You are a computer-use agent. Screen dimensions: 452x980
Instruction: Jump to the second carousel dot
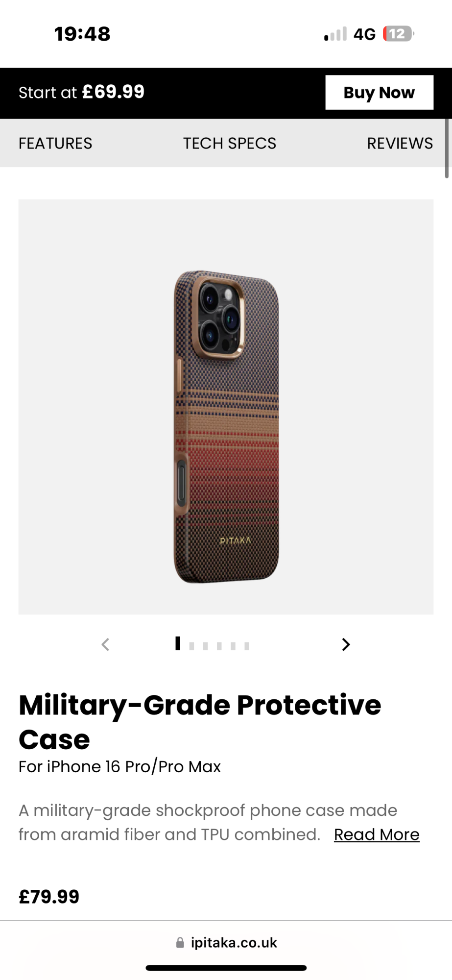[x=191, y=646]
